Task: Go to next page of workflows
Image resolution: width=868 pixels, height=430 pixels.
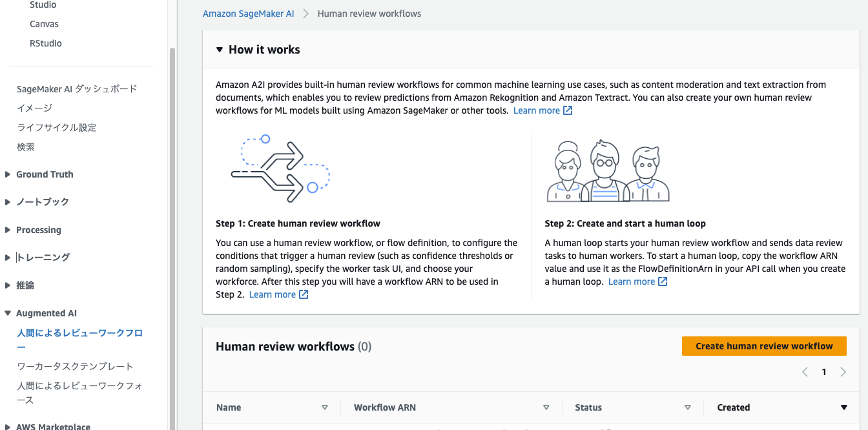Action: pos(843,372)
